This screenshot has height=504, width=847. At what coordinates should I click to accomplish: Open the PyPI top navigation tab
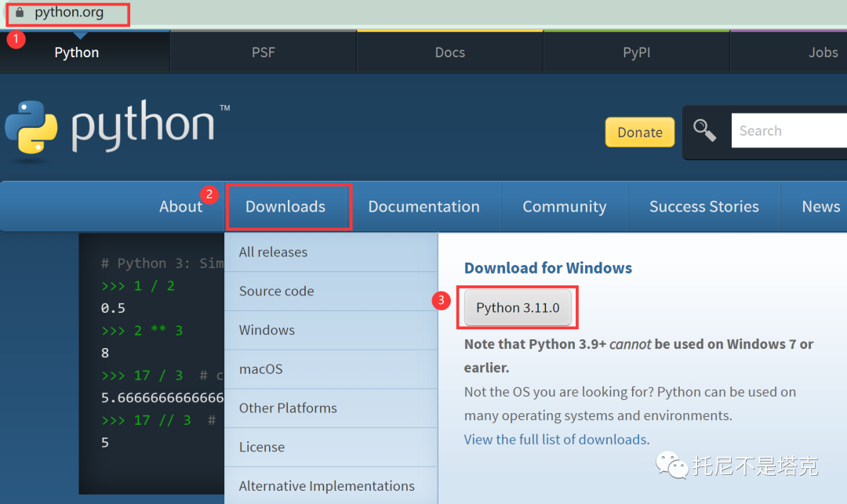coord(636,53)
